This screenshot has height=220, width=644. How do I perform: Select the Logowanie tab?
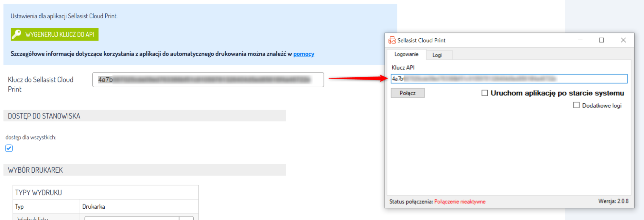(406, 54)
